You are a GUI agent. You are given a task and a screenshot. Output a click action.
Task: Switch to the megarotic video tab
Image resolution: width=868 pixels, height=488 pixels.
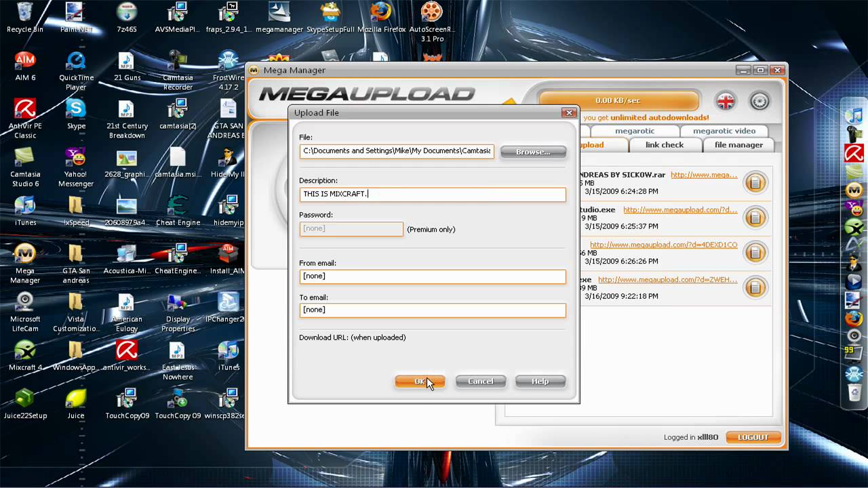pos(724,131)
